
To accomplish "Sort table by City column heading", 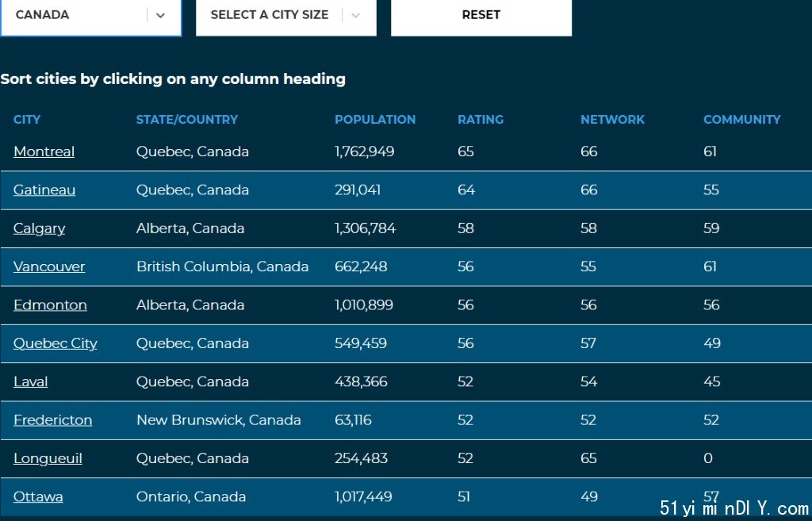I will click(27, 120).
